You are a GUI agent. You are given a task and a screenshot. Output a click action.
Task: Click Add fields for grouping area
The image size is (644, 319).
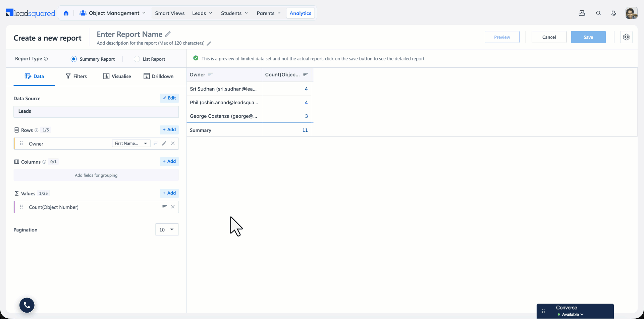pos(96,175)
